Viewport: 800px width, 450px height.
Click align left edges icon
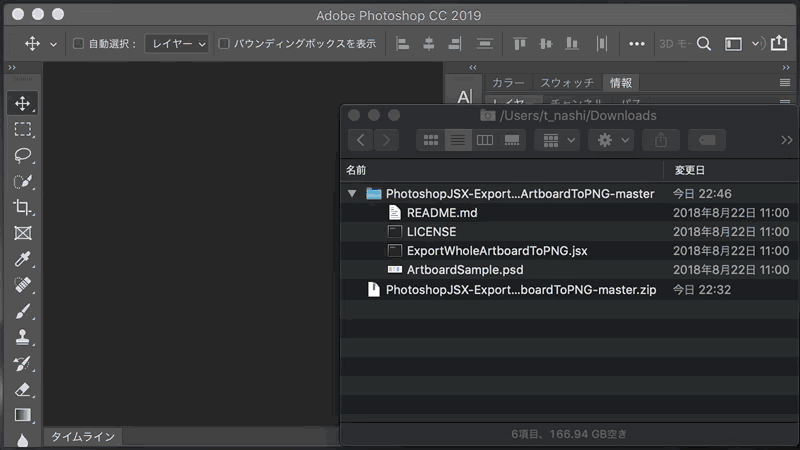pyautogui.click(x=403, y=44)
